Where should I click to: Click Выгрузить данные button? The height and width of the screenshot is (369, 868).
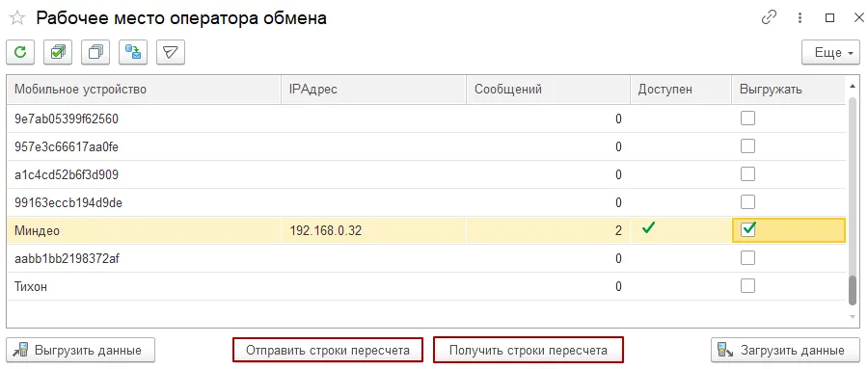pos(81,350)
